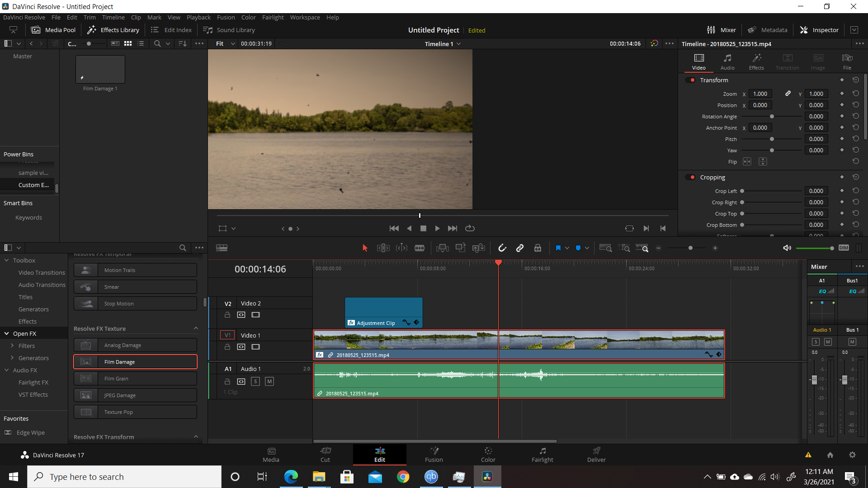The height and width of the screenshot is (488, 868).
Task: Click the Detail Zoom icon
Action: pos(624,248)
